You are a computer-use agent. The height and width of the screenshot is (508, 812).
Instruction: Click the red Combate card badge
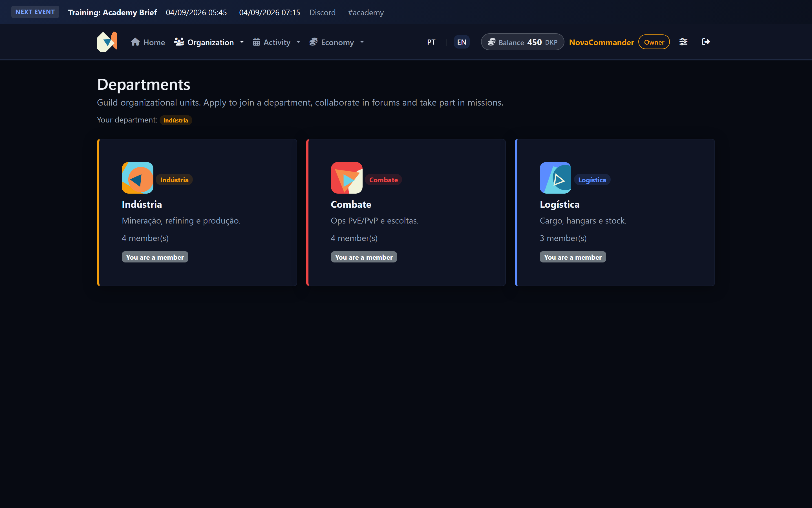pos(383,180)
